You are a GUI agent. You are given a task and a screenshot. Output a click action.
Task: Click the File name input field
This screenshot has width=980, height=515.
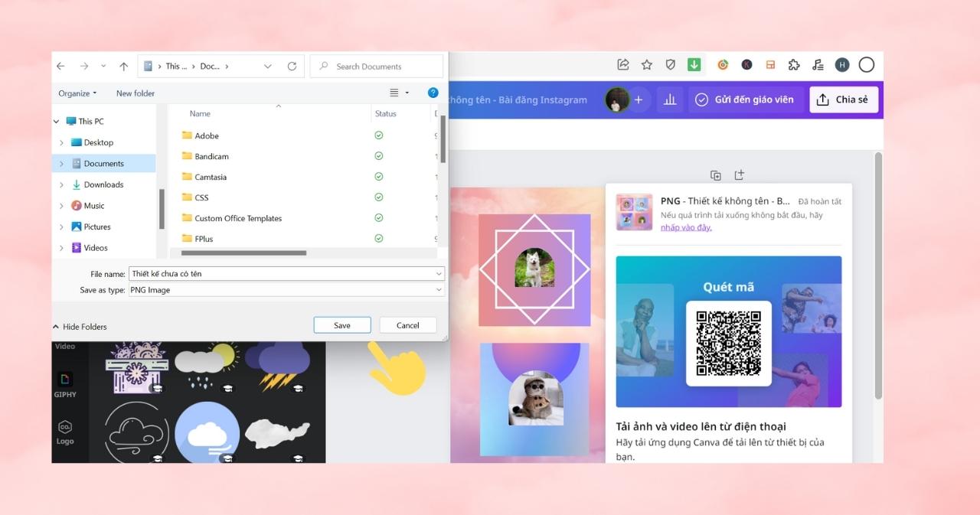point(286,274)
